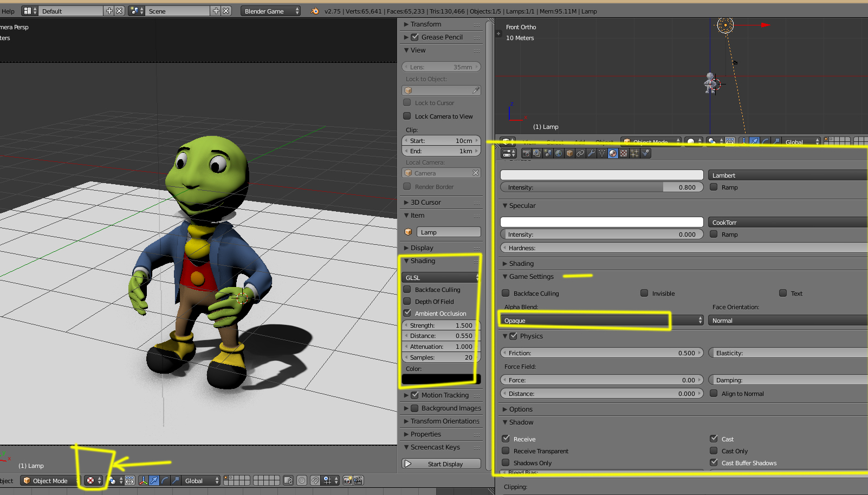Toggle the rotate manipulator arc icon
The width and height of the screenshot is (868, 495).
point(165,480)
